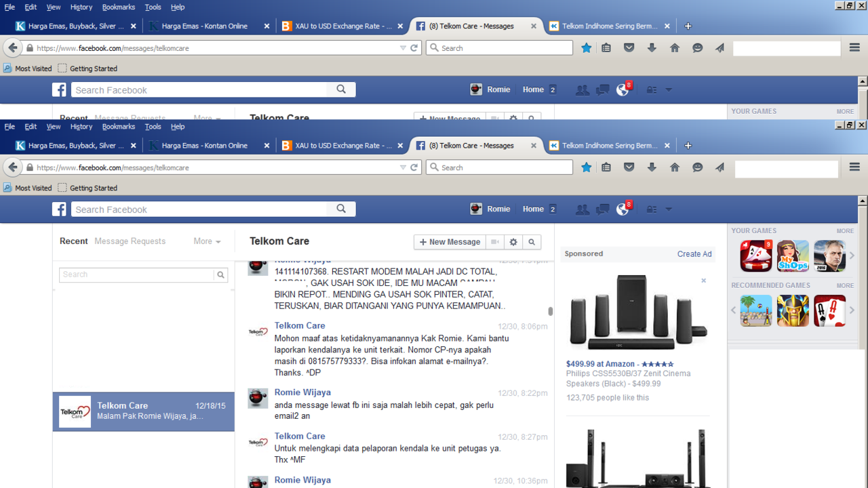This screenshot has width=868, height=488.
Task: Open History menu in the front window
Action: coord(81,127)
